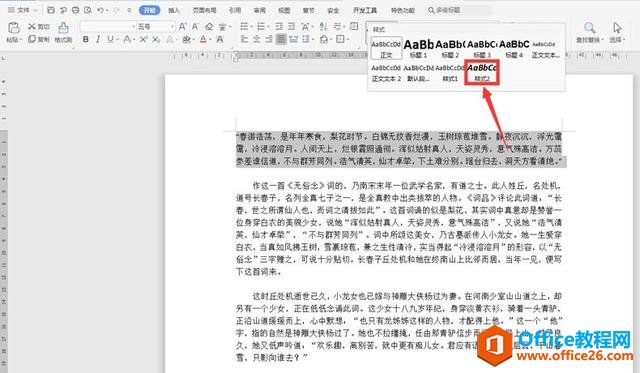This screenshot has height=373, width=640.
Task: Click the Print Preview icon
Action: click(x=88, y=10)
